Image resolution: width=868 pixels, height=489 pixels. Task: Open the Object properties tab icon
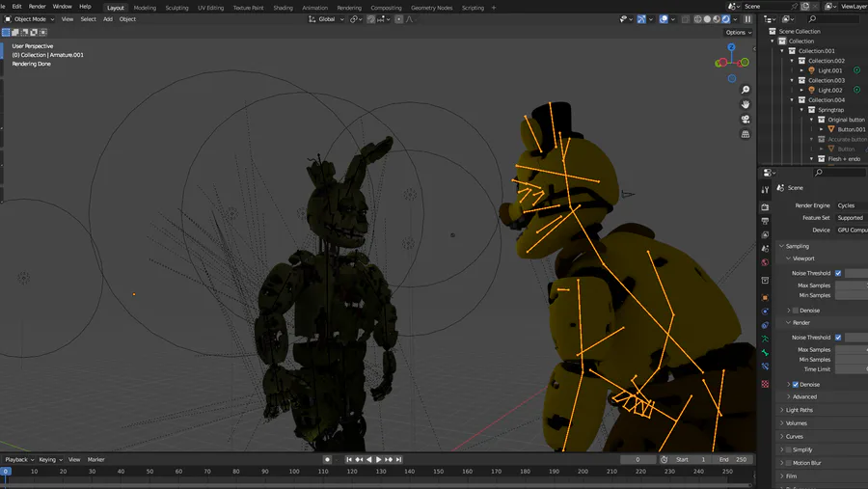coord(765,297)
